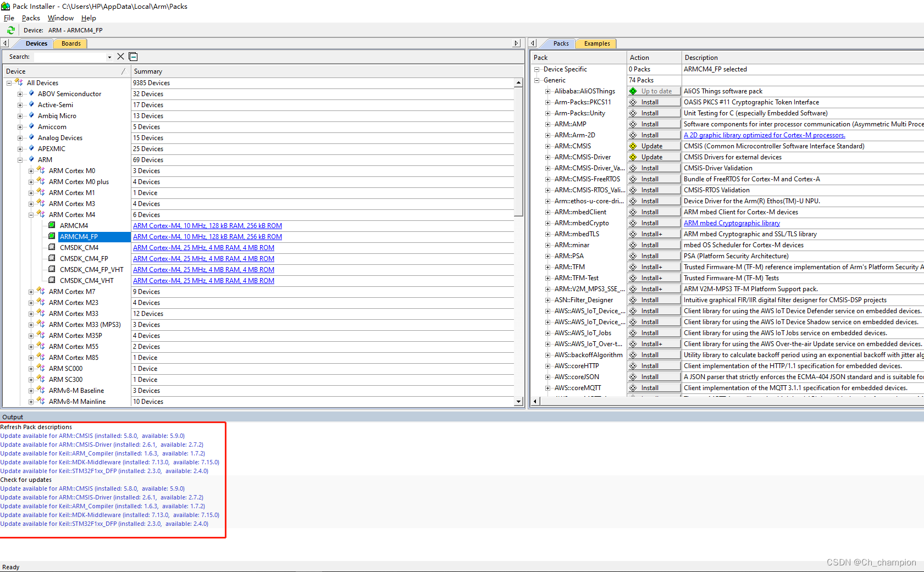Image resolution: width=924 pixels, height=572 pixels.
Task: Click the yellow update icon for ARM::CMSIS
Action: [633, 146]
